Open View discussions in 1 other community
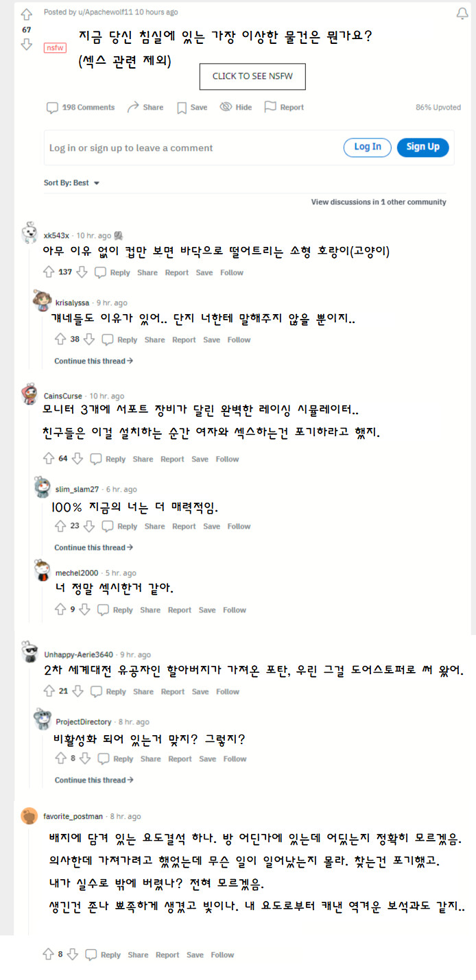 point(378,202)
